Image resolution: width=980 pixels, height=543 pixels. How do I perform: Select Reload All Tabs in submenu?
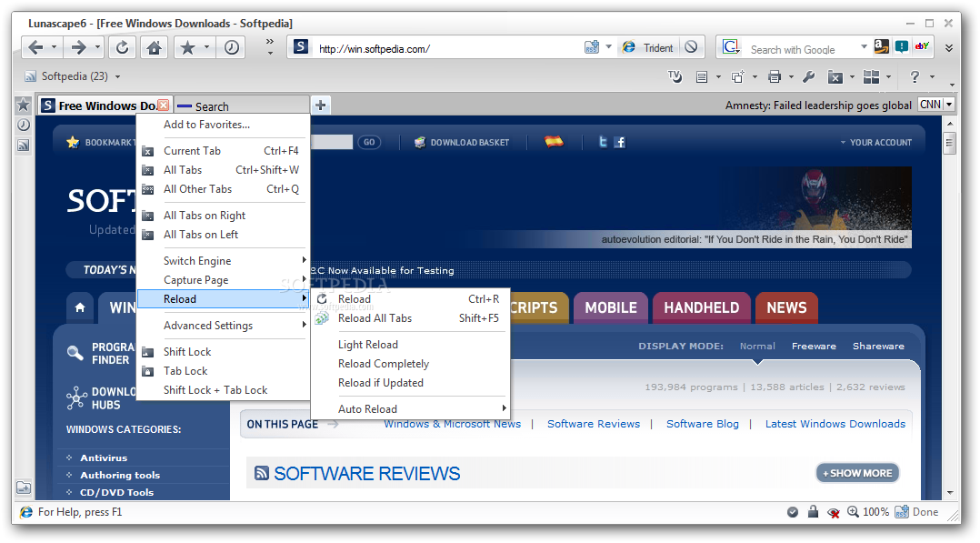click(411, 318)
